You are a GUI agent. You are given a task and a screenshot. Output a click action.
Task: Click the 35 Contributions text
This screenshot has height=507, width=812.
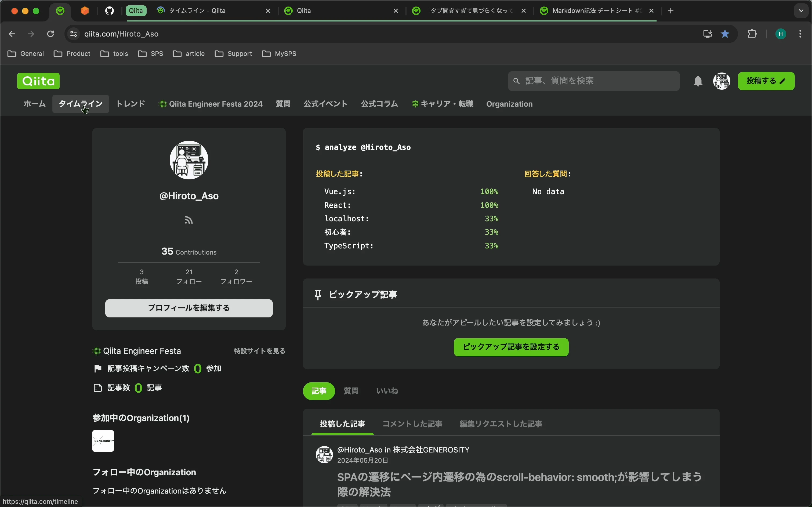point(189,252)
